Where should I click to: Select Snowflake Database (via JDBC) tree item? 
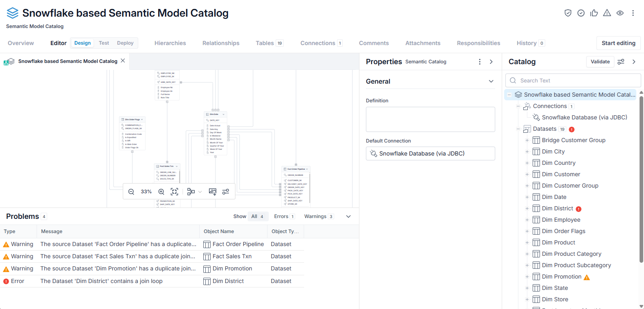pyautogui.click(x=584, y=117)
